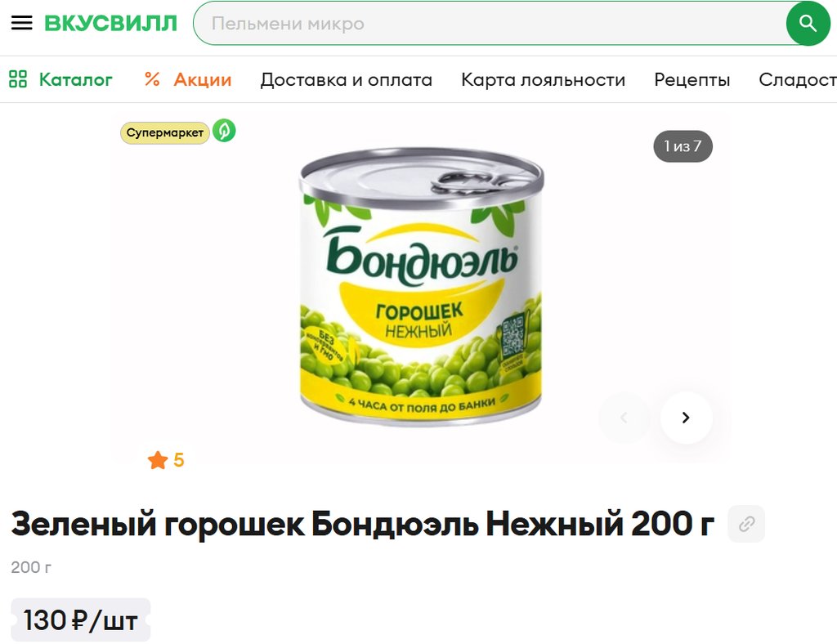
Task: Click the previous image arrow
Action: (624, 418)
